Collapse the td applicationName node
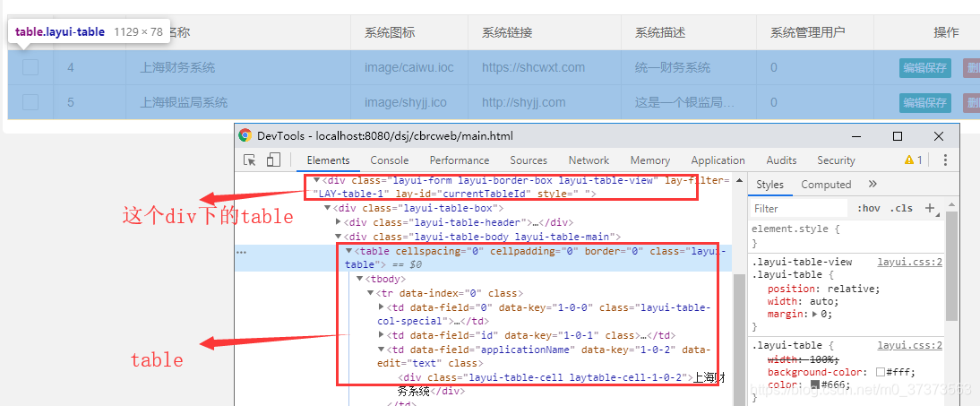 point(382,350)
